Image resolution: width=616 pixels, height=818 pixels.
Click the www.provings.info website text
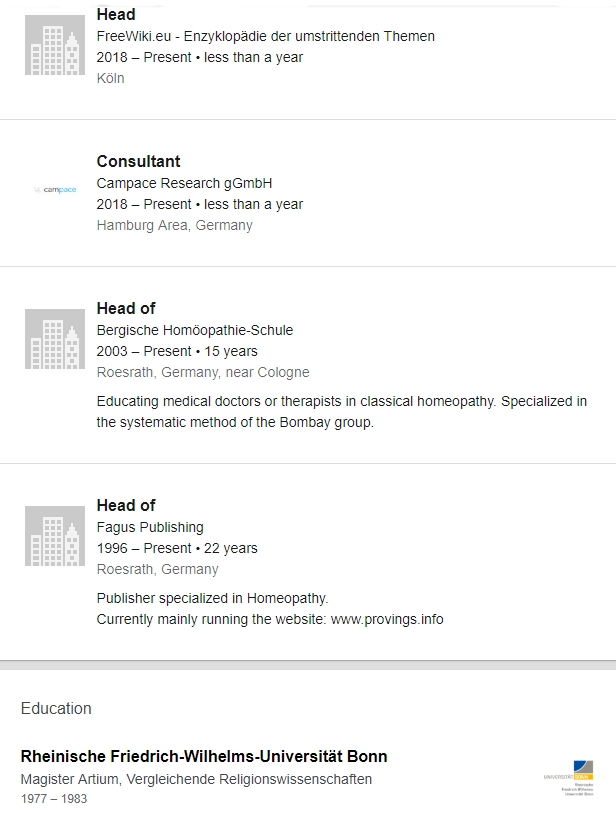pyautogui.click(x=387, y=619)
